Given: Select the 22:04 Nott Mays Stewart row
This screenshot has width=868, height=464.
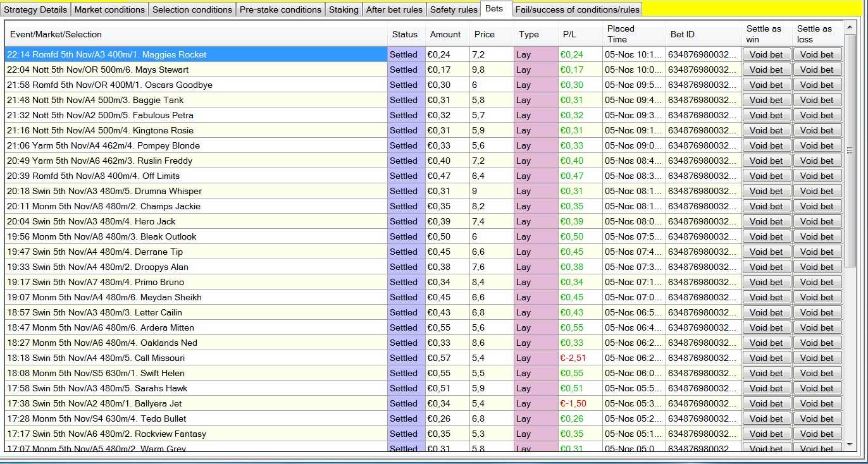Looking at the screenshot, I should (424, 70).
